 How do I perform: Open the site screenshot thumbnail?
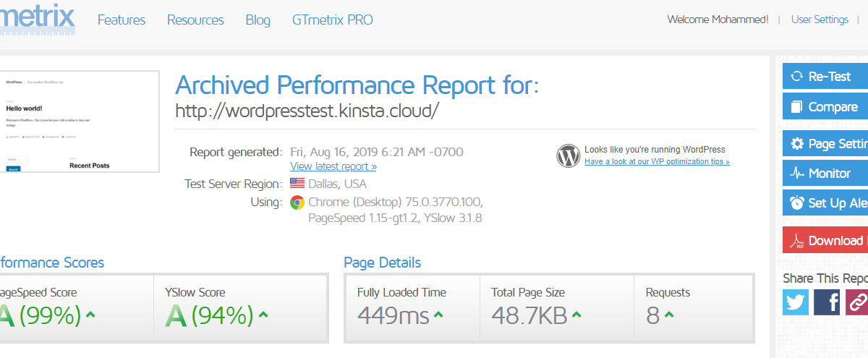click(80, 122)
